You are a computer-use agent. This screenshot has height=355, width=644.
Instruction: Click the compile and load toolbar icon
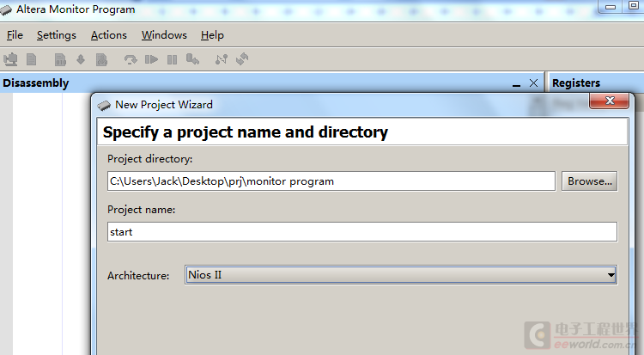tap(101, 59)
